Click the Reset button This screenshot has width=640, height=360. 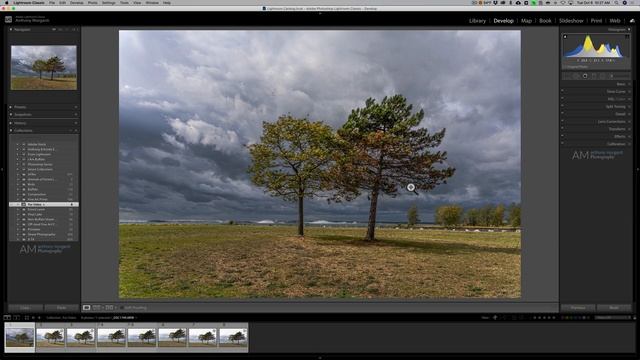pos(614,308)
